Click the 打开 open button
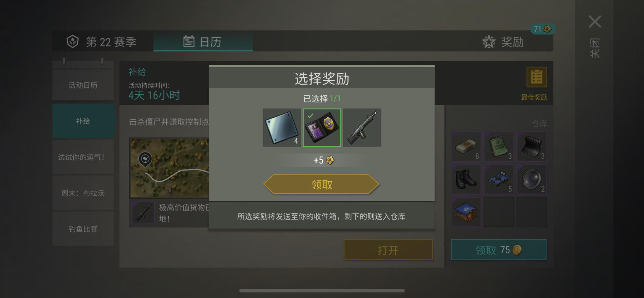 (x=388, y=250)
